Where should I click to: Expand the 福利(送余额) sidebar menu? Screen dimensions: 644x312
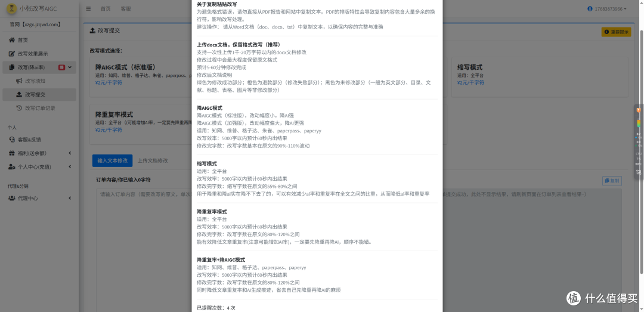39,153
